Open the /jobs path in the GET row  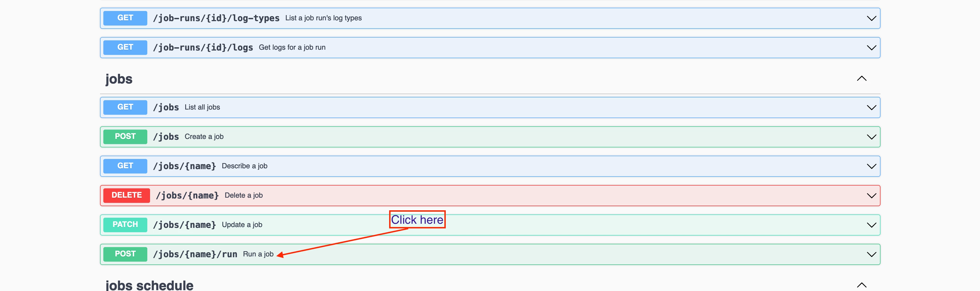[x=166, y=108]
